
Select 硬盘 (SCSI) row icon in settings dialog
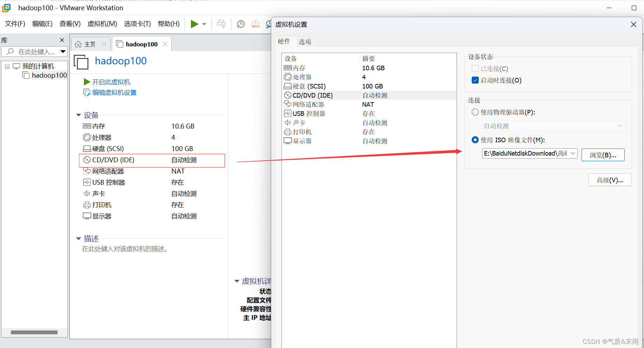tap(288, 86)
